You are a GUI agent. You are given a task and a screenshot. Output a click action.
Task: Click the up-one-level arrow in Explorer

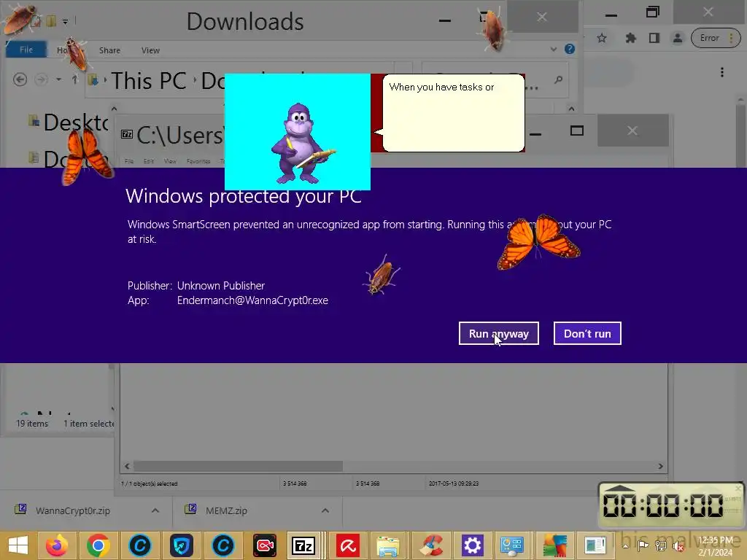tap(75, 79)
